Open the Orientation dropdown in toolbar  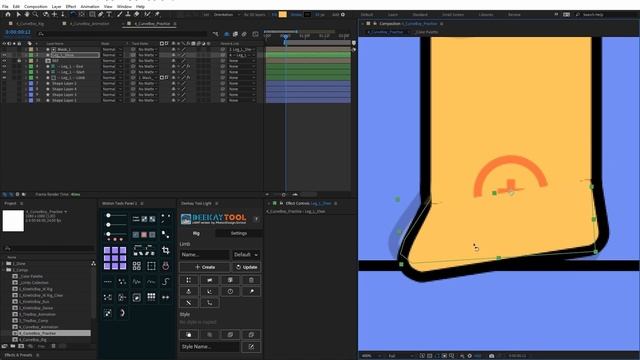[227, 14]
